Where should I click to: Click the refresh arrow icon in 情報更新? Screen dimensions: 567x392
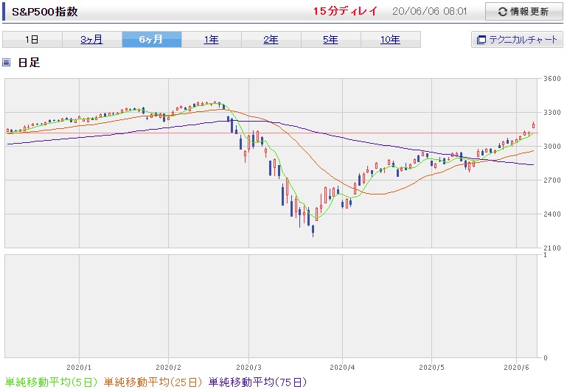pos(502,12)
